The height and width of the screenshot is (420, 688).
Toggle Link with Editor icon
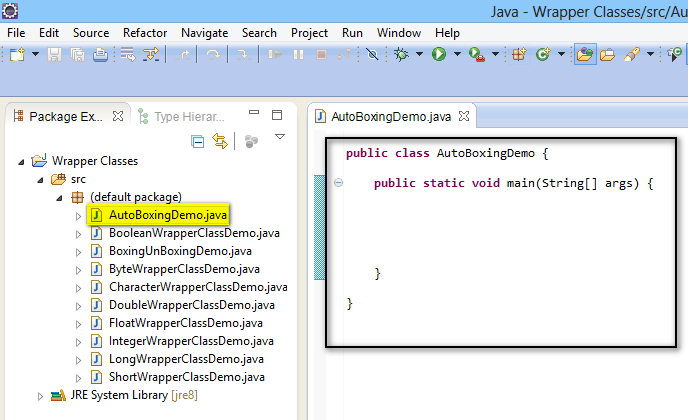point(220,141)
